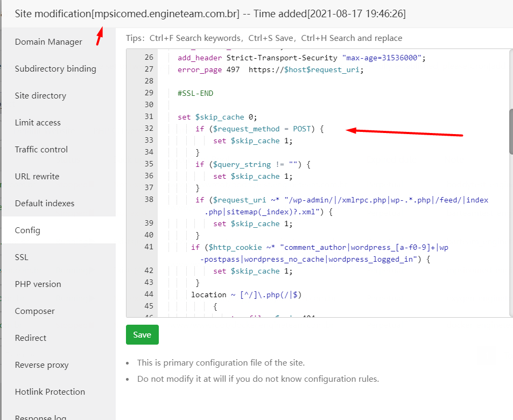Click the 'sitemap(_index)?.xml' wrapped line

click(268, 212)
